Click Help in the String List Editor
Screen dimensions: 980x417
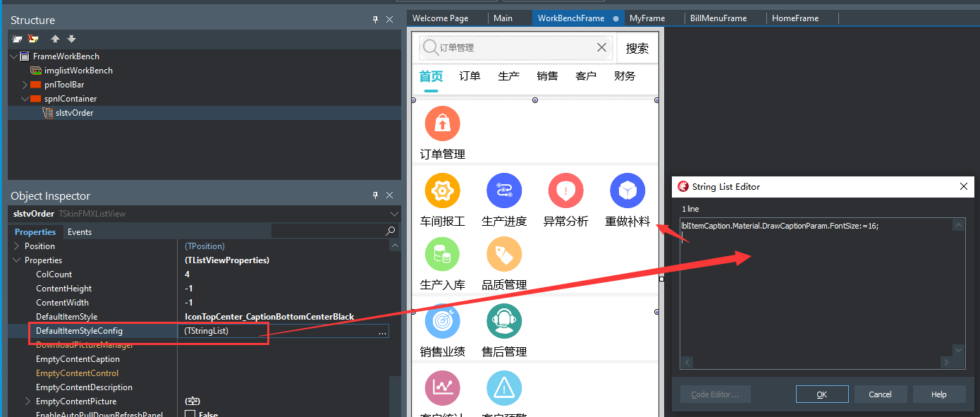(939, 394)
